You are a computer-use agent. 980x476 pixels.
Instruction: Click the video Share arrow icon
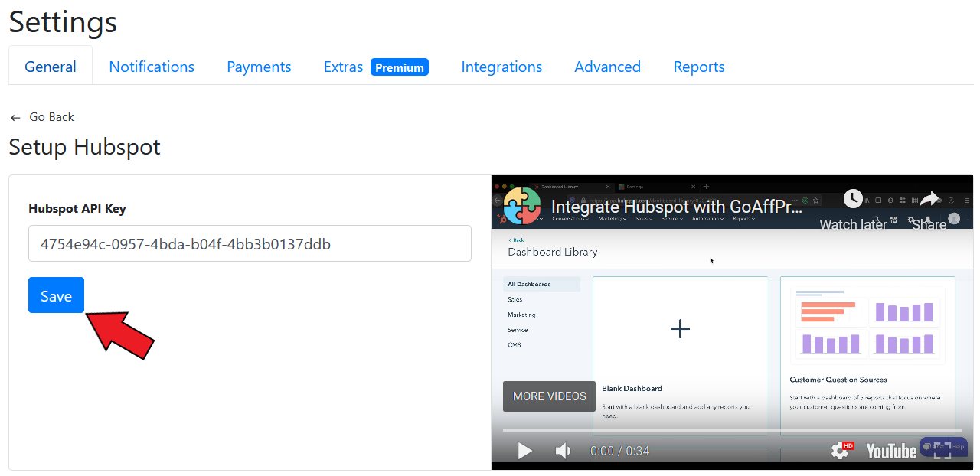coord(929,199)
